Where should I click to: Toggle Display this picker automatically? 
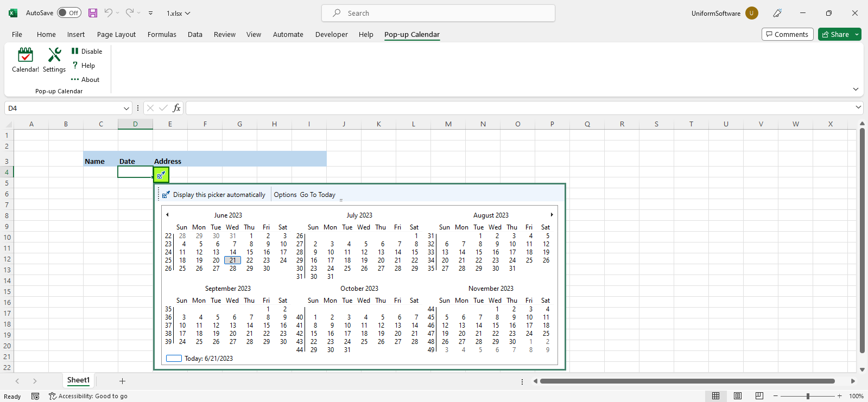214,195
